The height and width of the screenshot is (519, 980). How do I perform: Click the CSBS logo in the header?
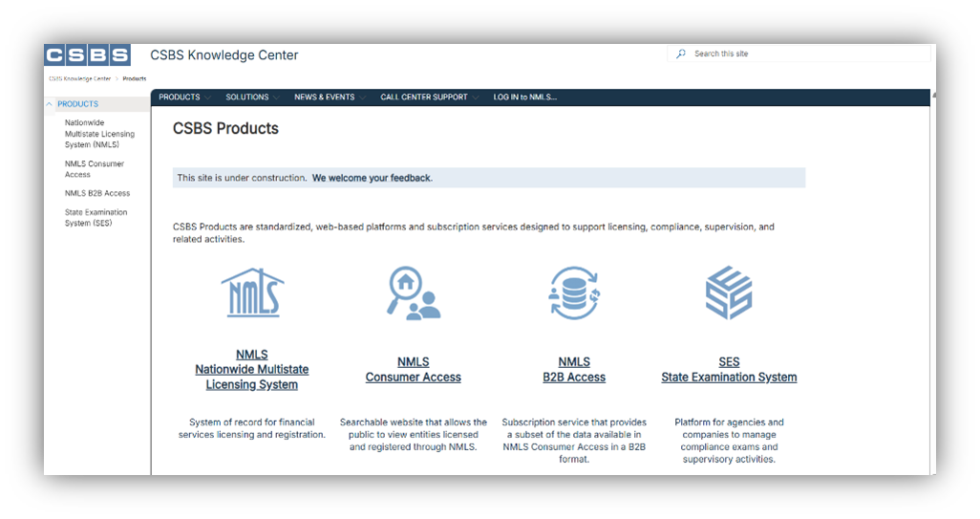pos(87,55)
